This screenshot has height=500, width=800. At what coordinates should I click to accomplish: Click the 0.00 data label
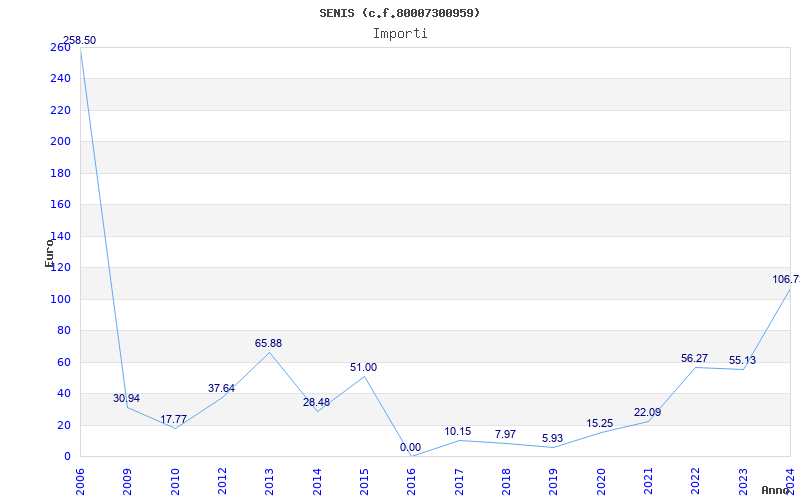click(x=410, y=447)
